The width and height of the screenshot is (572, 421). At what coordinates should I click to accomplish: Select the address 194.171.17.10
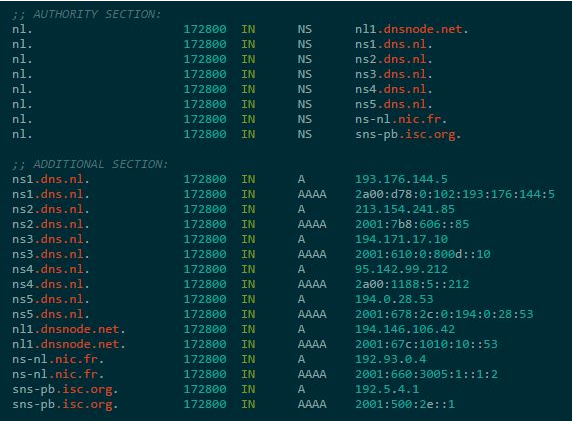(401, 239)
